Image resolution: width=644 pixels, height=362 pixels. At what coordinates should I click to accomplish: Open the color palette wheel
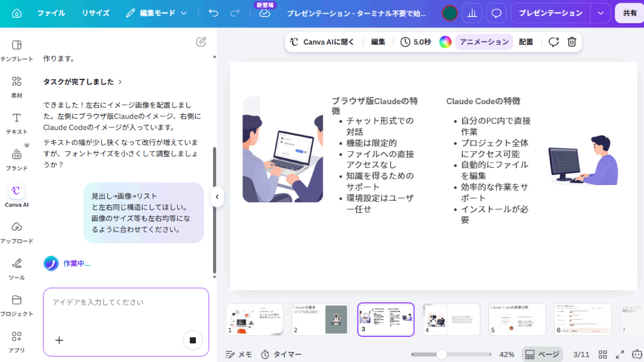445,42
